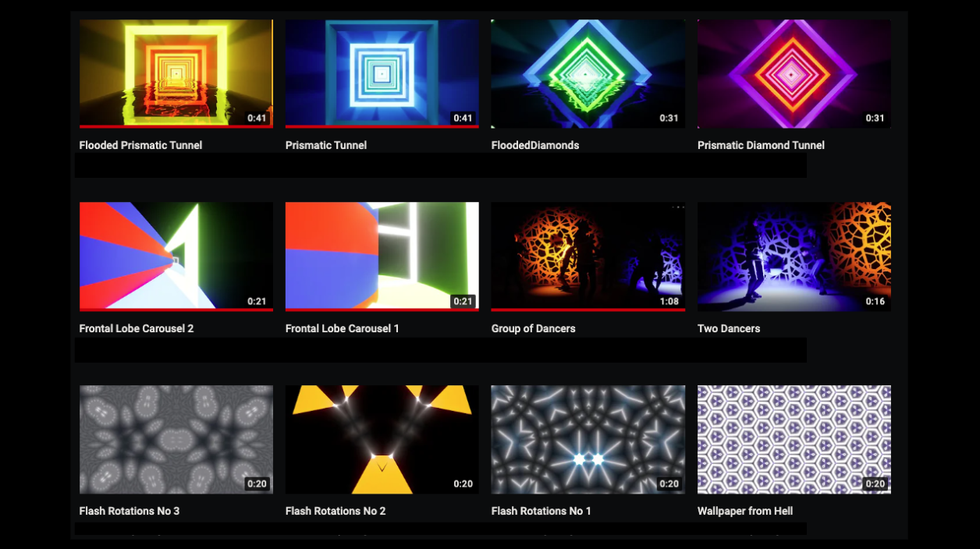Click the red progress bar under Flooded Prismatic Tunnel
The image size is (980, 549).
[x=176, y=126]
